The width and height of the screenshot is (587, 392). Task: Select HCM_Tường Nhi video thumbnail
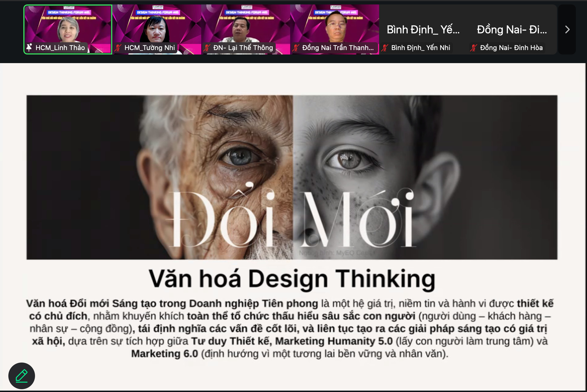[x=157, y=29]
